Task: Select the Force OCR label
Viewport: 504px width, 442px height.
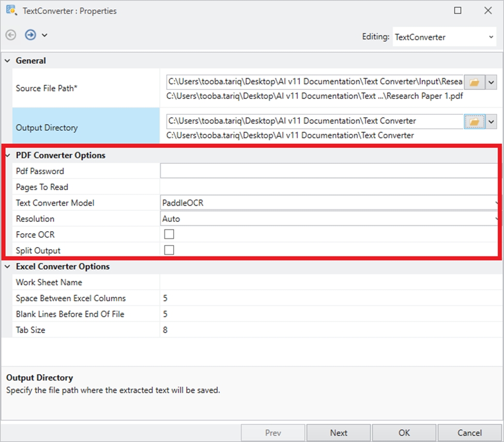Action: (35, 235)
